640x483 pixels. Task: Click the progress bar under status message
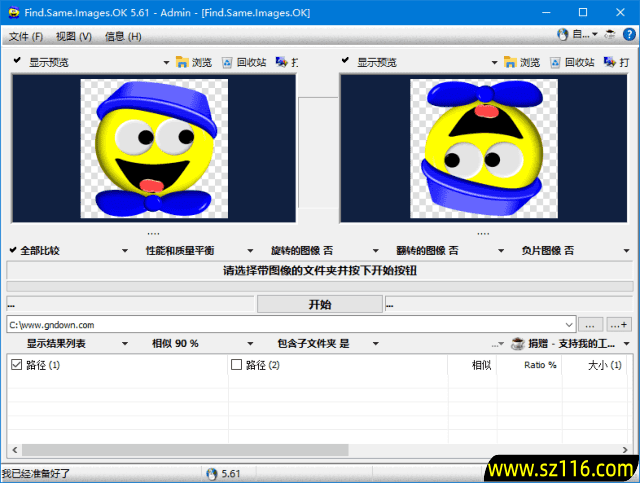click(320, 286)
